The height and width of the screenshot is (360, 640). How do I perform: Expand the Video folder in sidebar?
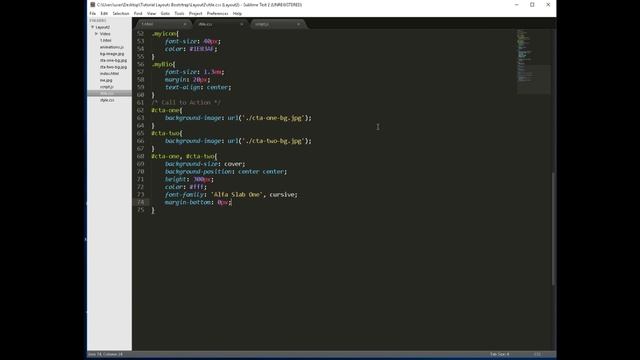pos(97,33)
